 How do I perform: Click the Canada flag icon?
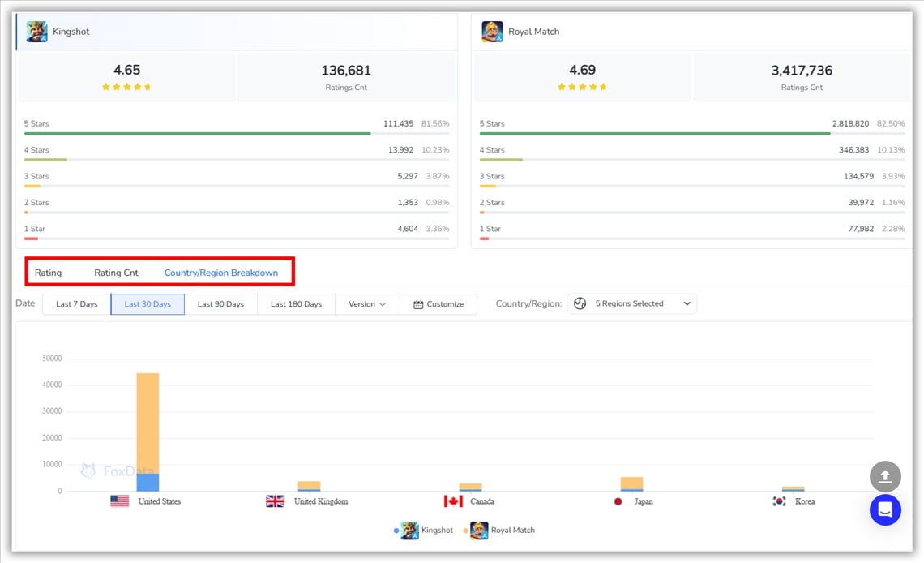click(454, 501)
